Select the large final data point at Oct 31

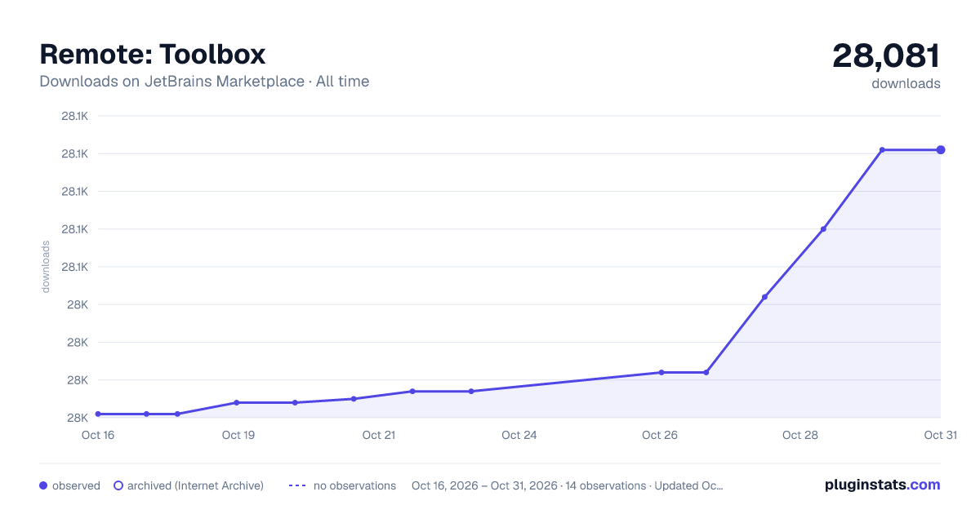click(941, 149)
